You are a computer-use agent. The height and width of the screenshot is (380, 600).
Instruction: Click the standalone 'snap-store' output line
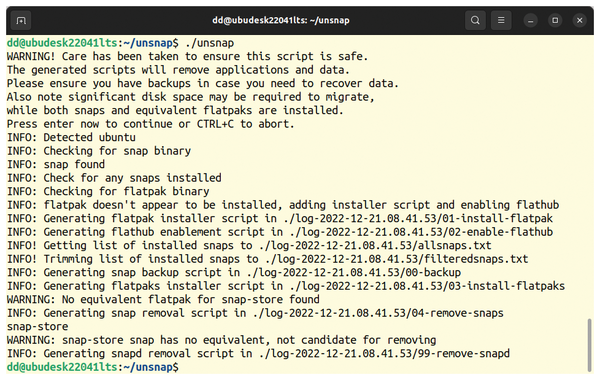tap(37, 326)
